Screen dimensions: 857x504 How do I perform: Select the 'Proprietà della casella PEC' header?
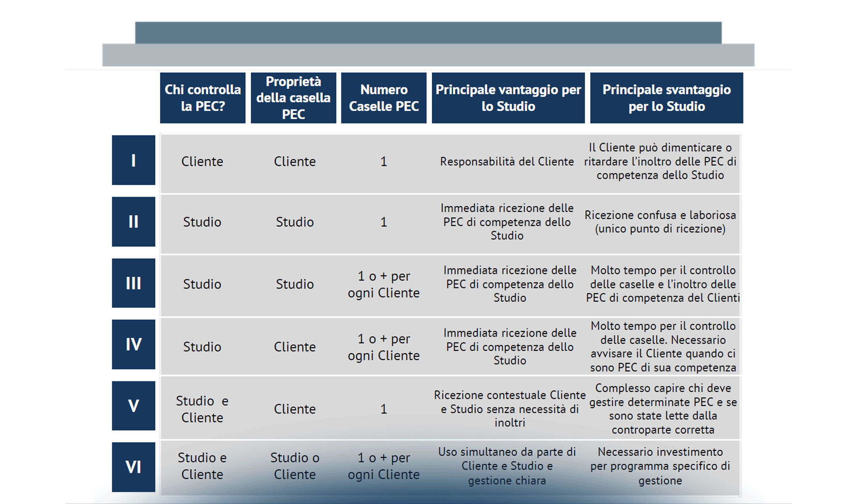(x=293, y=98)
